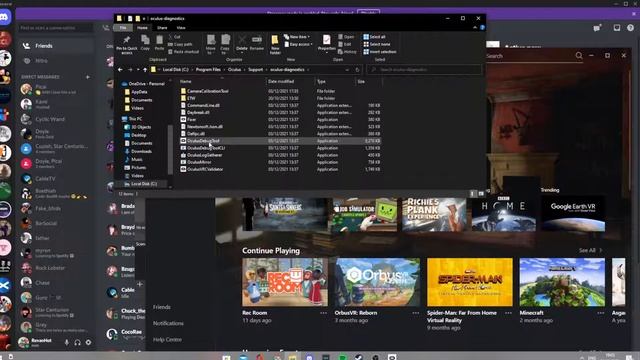Open options menu for Spider-Man card
Screen dimensions: 640x360
(508, 313)
